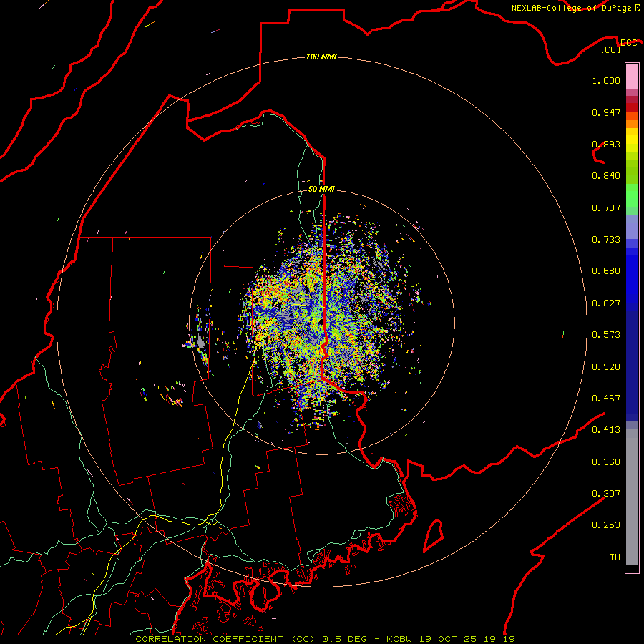Select the 1.000 legend value
Screen dimensions: 644x644
point(606,80)
